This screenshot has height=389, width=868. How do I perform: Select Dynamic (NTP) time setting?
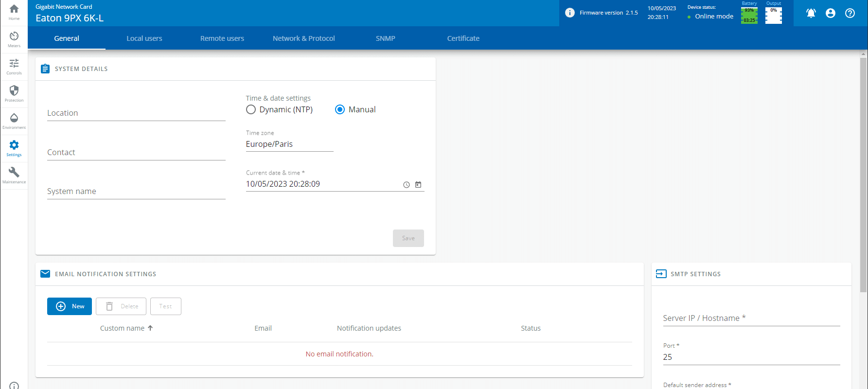tap(280, 109)
